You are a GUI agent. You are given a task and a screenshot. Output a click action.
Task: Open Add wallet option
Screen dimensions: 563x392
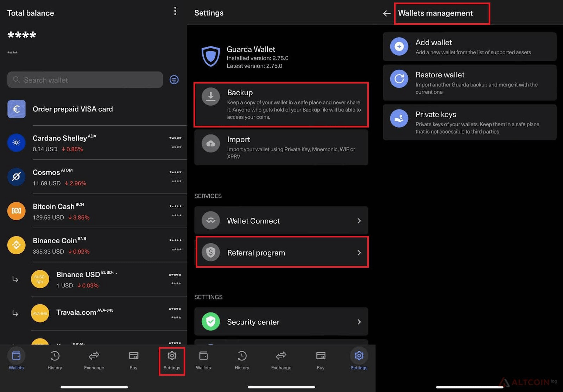[470, 47]
